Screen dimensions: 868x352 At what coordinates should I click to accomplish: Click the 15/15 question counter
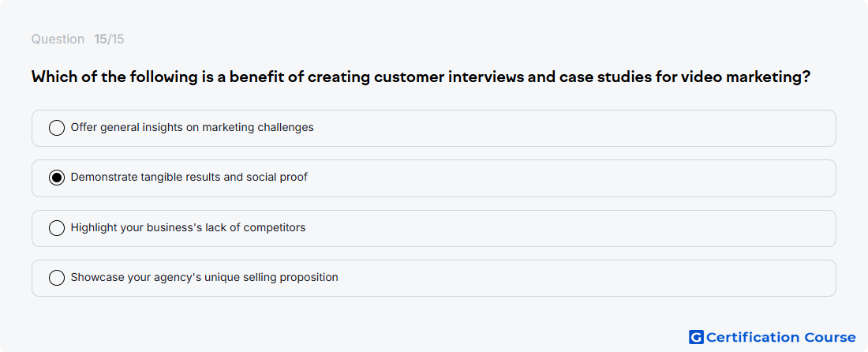[109, 39]
